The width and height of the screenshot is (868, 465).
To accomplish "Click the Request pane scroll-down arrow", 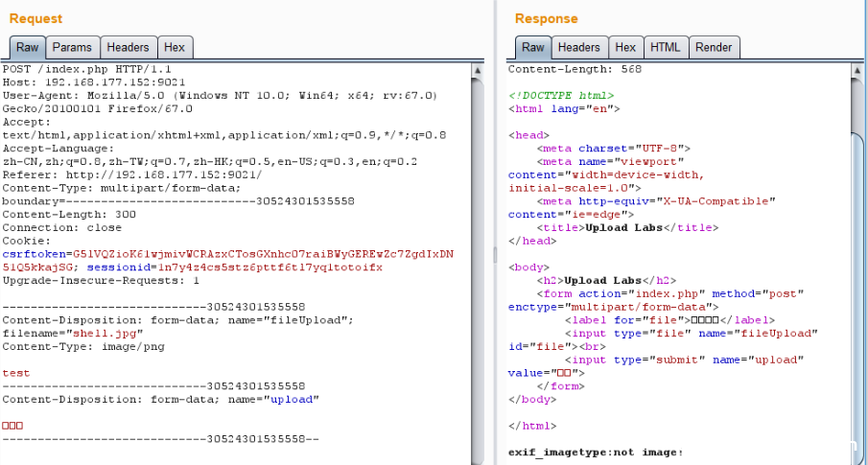I will coord(477,457).
